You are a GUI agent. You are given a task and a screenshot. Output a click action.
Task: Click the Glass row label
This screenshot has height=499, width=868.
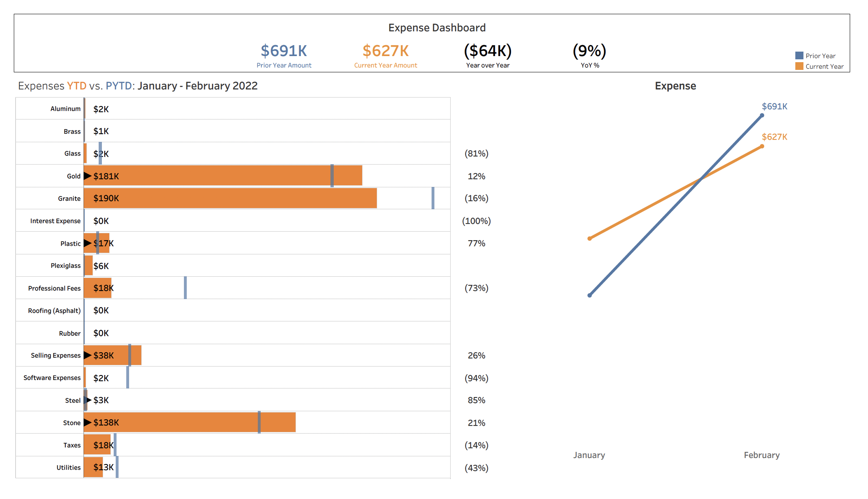tap(72, 154)
